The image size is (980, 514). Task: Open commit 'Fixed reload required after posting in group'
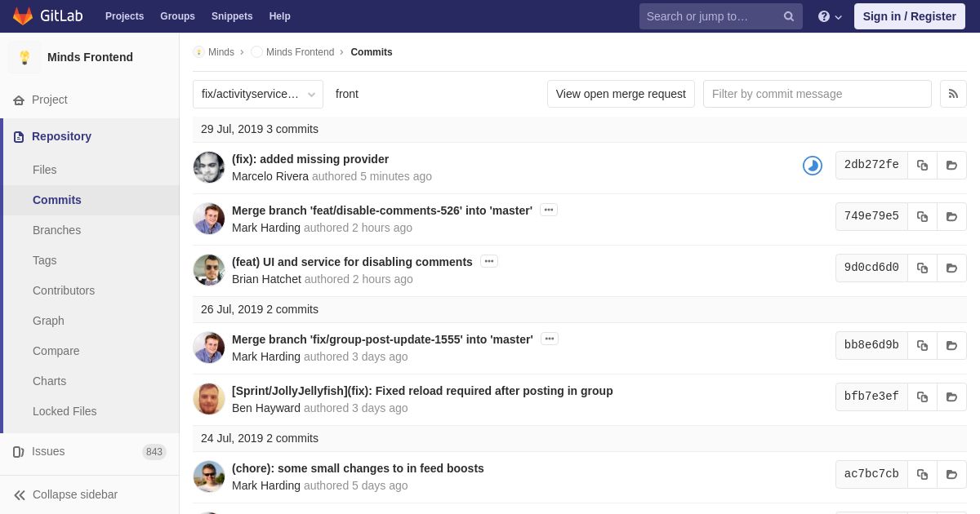(422, 391)
